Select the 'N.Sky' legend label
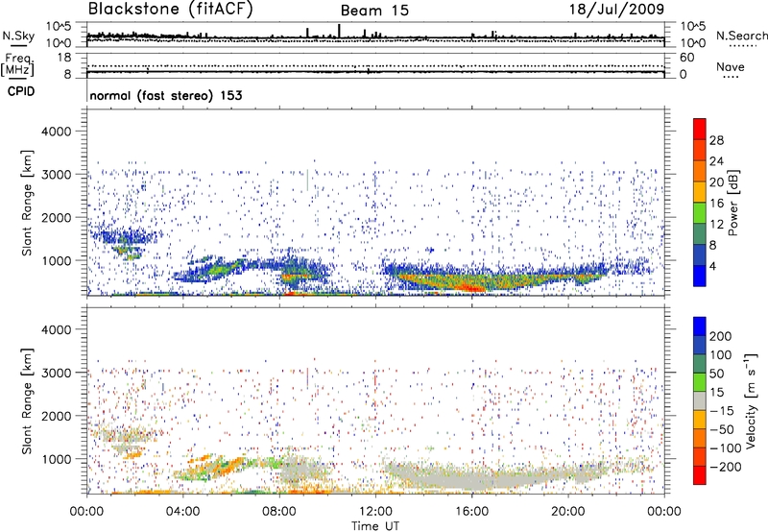The height and width of the screenshot is (532, 768). click(x=18, y=36)
